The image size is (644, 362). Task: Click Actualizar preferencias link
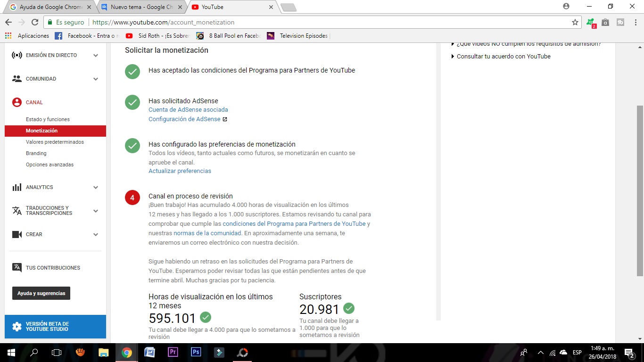click(x=180, y=171)
